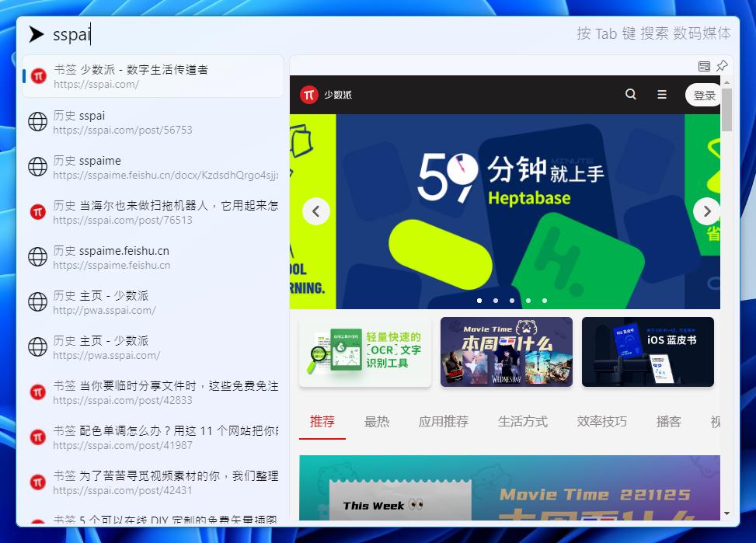This screenshot has width=756, height=543.
Task: Select the last pagination dot under the banner
Action: click(545, 301)
